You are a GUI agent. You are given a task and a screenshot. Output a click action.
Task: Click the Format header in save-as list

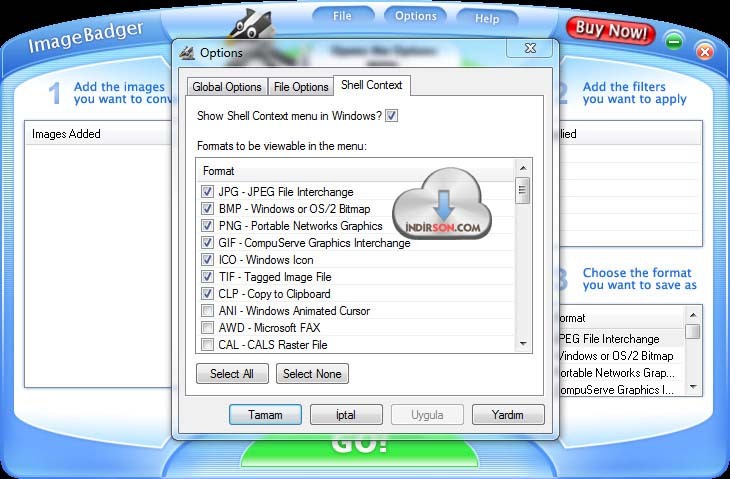(x=621, y=318)
